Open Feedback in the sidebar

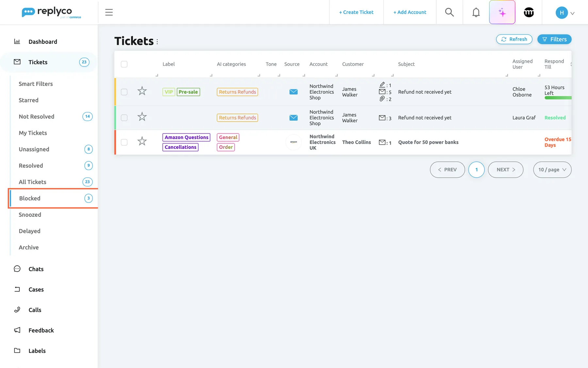41,330
